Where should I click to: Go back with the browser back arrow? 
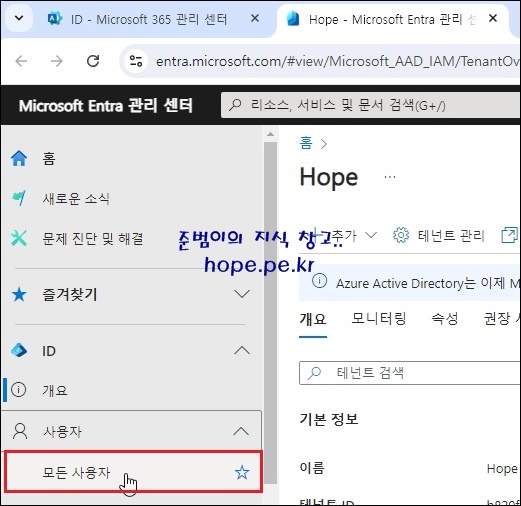click(21, 61)
